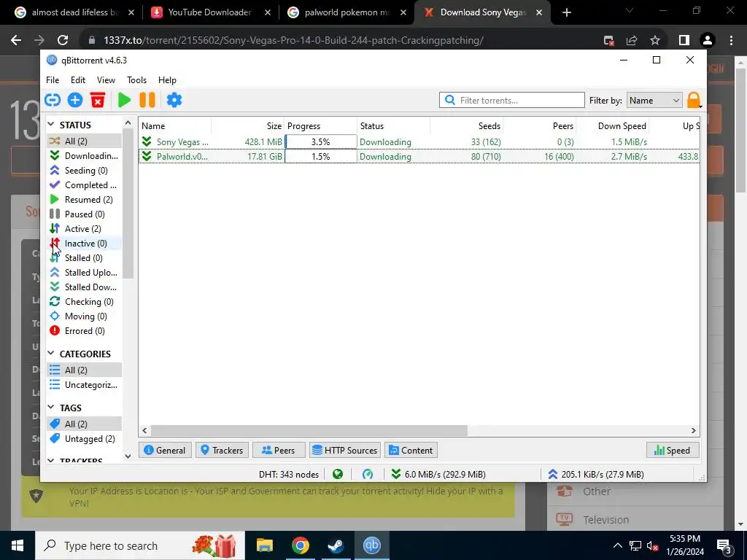Click the torrent list horizontal scrollbar thumb
The width and height of the screenshot is (747, 560).
click(x=309, y=430)
